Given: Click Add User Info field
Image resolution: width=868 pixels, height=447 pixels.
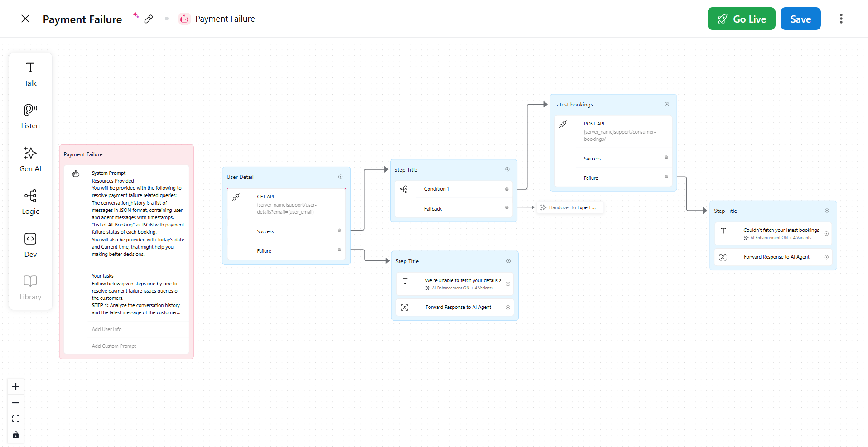Looking at the screenshot, I should pyautogui.click(x=106, y=329).
